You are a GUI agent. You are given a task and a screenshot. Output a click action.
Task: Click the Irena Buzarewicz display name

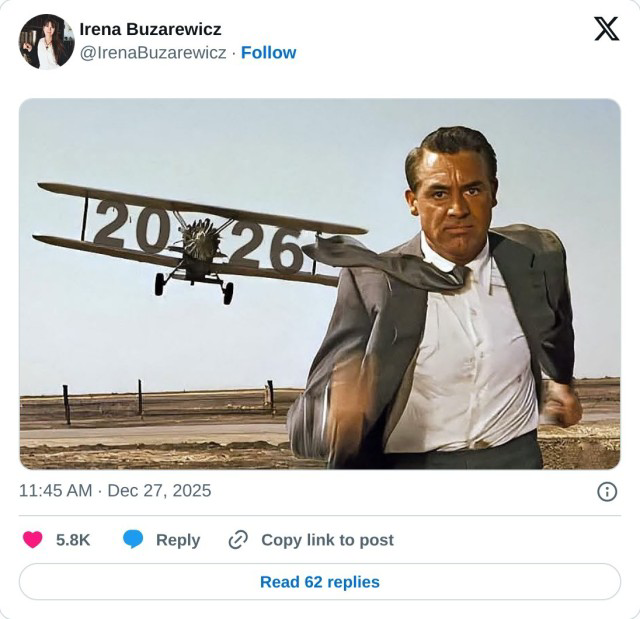[x=150, y=29]
